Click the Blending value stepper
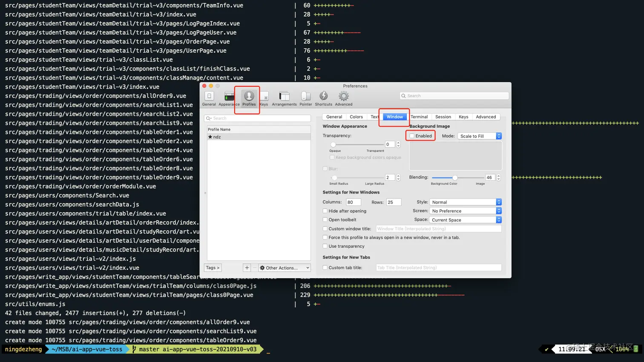This screenshot has height=362, width=644. [x=498, y=178]
